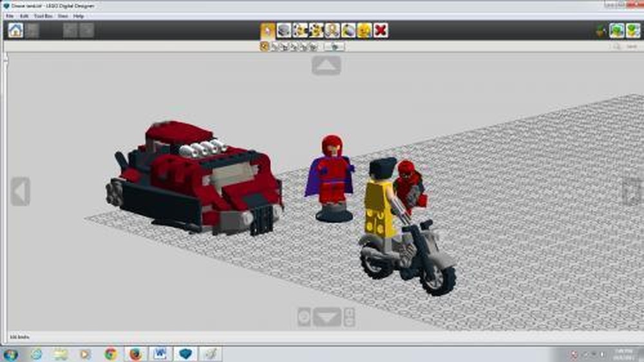The height and width of the screenshot is (362, 644).
Task: Launch Windows Media Player from taskbar
Action: (x=85, y=354)
